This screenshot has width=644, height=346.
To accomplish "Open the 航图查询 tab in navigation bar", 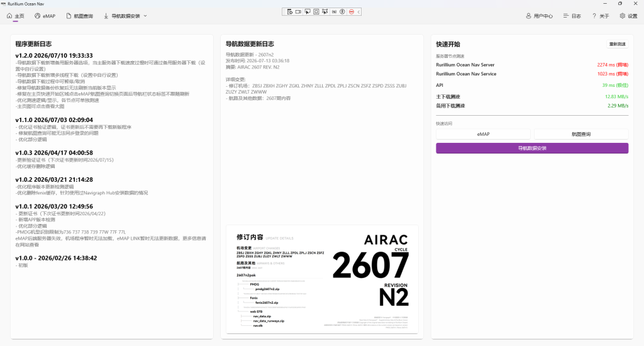I will coord(80,16).
